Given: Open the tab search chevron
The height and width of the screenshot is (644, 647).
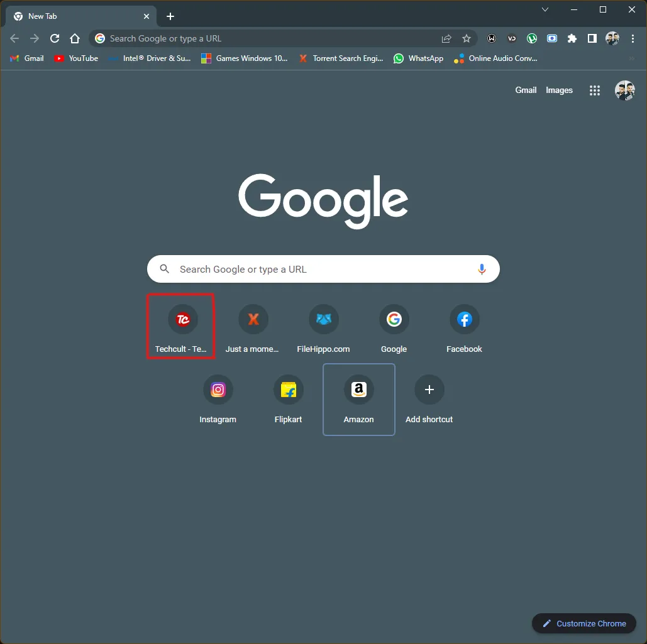Looking at the screenshot, I should [x=545, y=9].
